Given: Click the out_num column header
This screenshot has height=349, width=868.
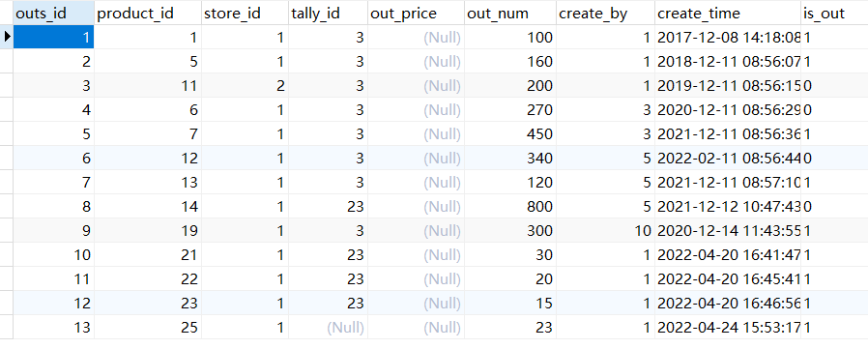Looking at the screenshot, I should pos(509,14).
